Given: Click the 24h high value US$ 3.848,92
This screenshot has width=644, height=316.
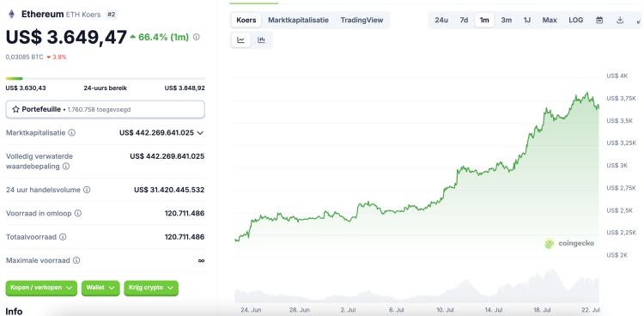Looking at the screenshot, I should tap(185, 88).
